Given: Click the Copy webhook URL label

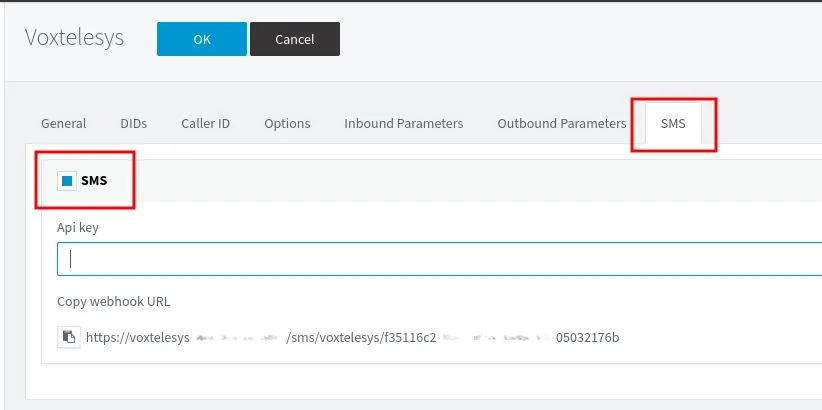Looking at the screenshot, I should click(114, 302).
